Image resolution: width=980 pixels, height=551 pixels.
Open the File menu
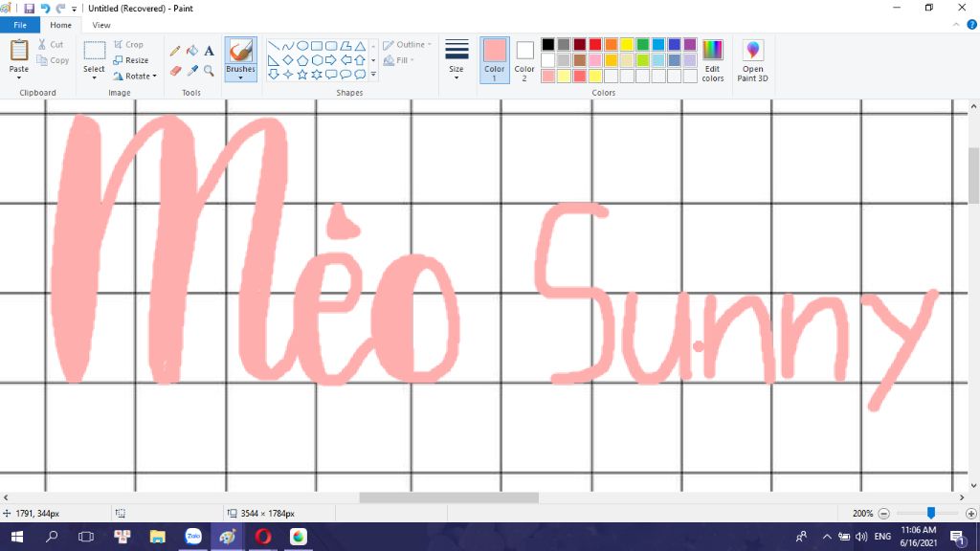click(x=20, y=25)
